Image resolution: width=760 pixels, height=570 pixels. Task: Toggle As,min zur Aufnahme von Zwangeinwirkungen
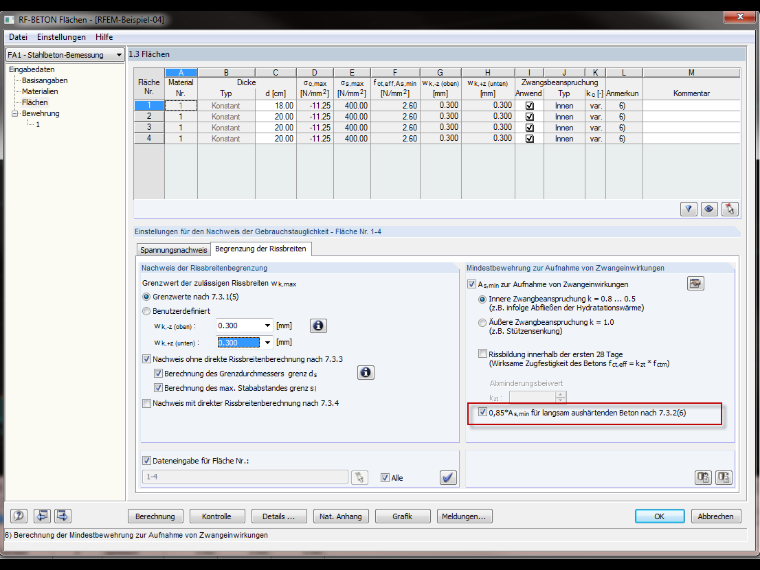tap(471, 284)
